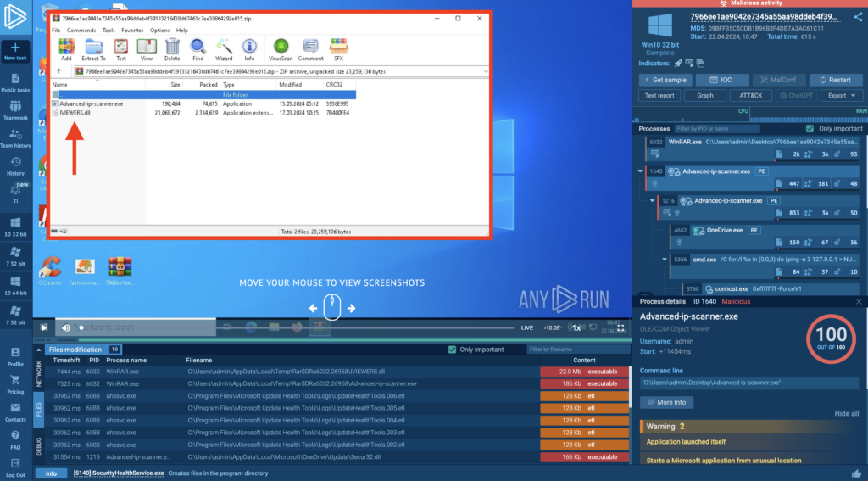Open the Commands menu in WinRAR
Image resolution: width=868 pixels, height=481 pixels.
click(x=81, y=30)
